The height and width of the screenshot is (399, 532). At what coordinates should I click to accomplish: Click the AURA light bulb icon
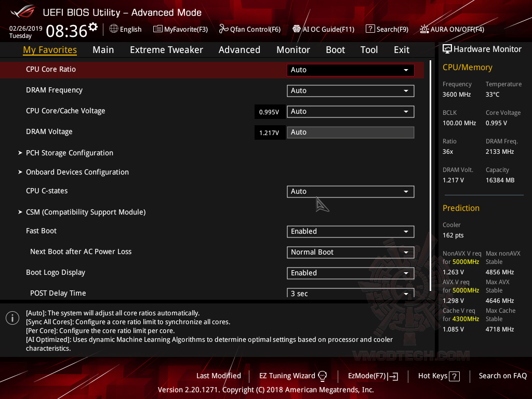point(424,29)
